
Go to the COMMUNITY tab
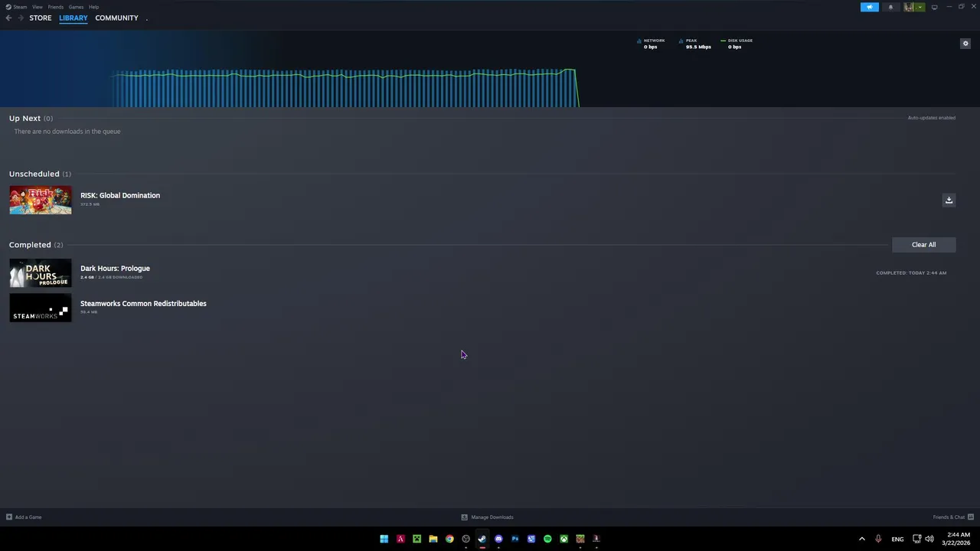coord(116,18)
